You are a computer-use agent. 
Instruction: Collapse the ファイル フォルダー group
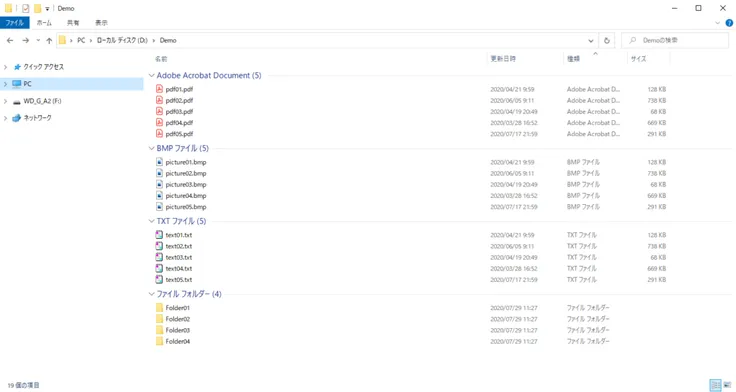152,294
